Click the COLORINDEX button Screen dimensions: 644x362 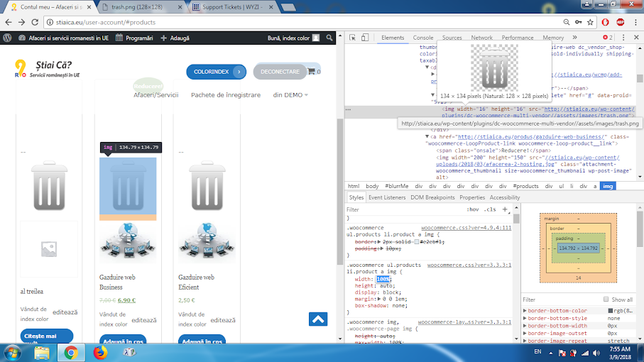click(x=216, y=72)
